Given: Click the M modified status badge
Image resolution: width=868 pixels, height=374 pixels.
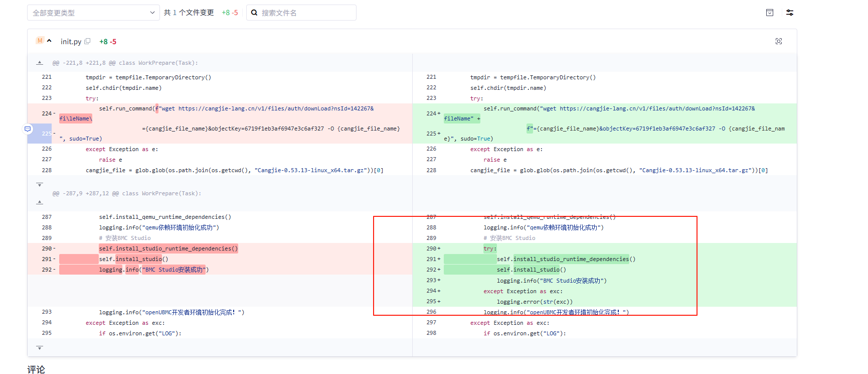Looking at the screenshot, I should coord(40,41).
